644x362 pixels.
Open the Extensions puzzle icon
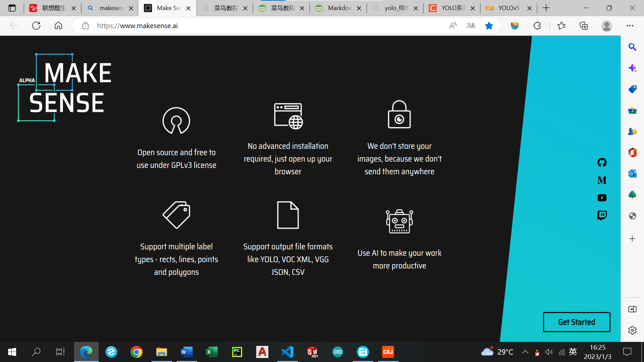tap(537, 25)
